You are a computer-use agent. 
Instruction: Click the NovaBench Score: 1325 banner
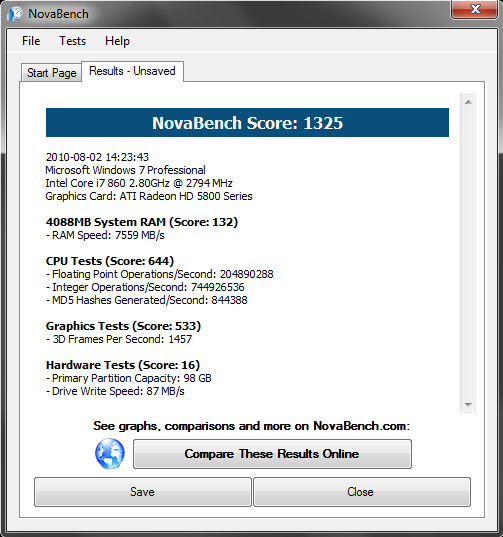click(247, 123)
